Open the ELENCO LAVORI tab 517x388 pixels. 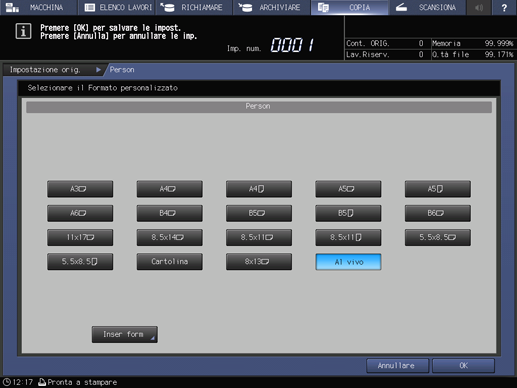click(x=116, y=7)
